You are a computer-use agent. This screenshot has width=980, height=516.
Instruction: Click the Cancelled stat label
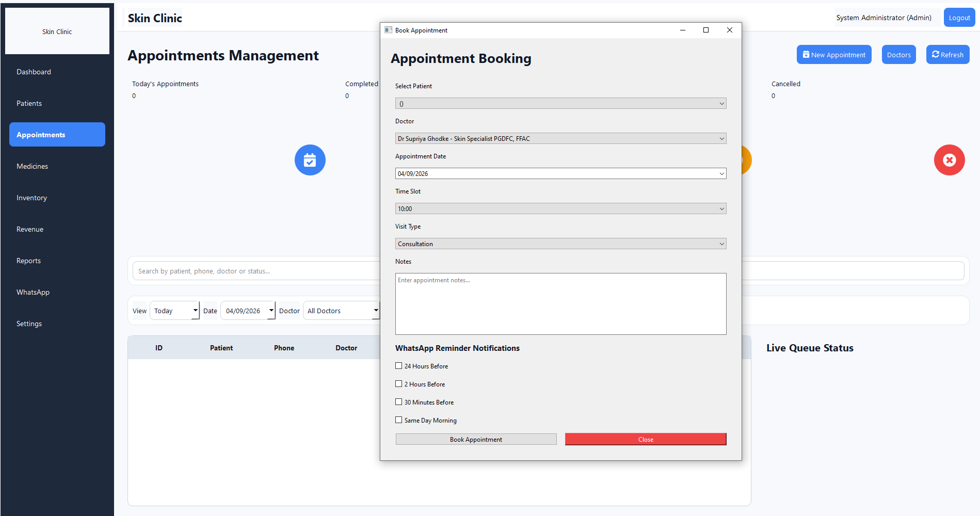click(x=785, y=84)
